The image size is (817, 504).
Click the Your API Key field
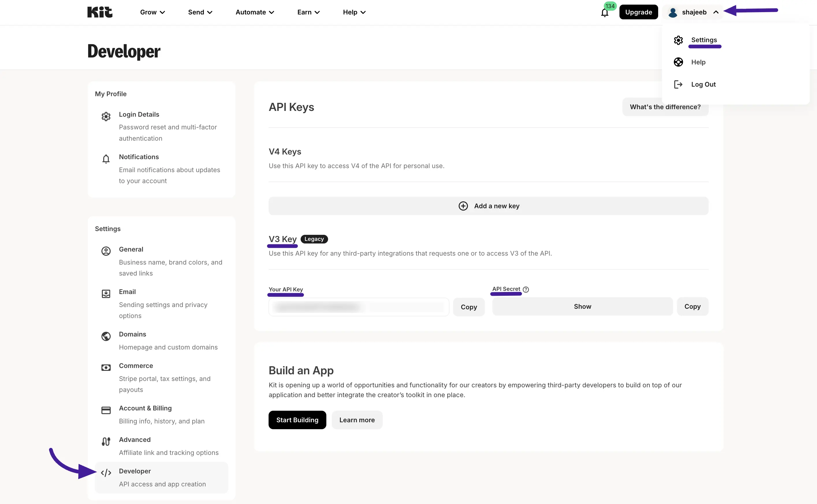point(359,307)
